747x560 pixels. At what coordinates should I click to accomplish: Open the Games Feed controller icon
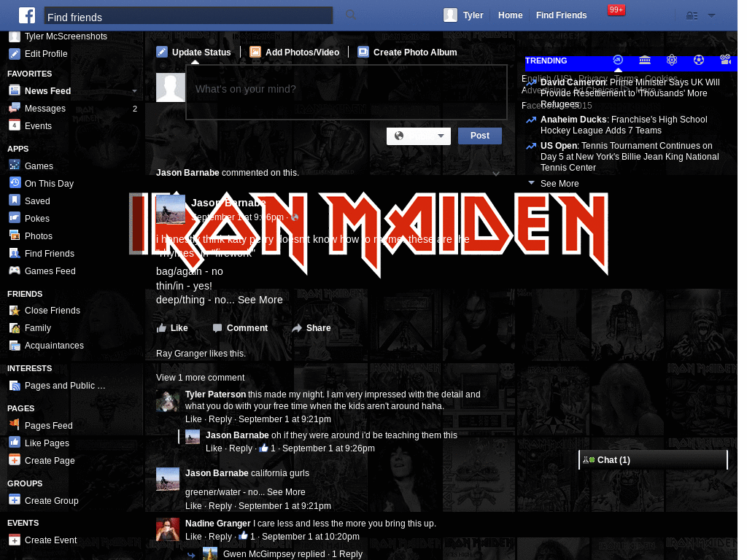pos(15,271)
